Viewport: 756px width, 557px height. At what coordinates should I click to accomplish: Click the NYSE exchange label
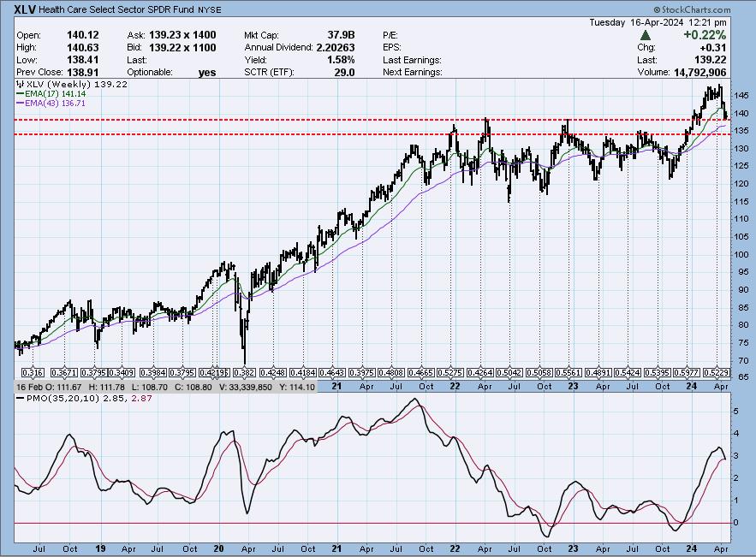click(x=209, y=9)
